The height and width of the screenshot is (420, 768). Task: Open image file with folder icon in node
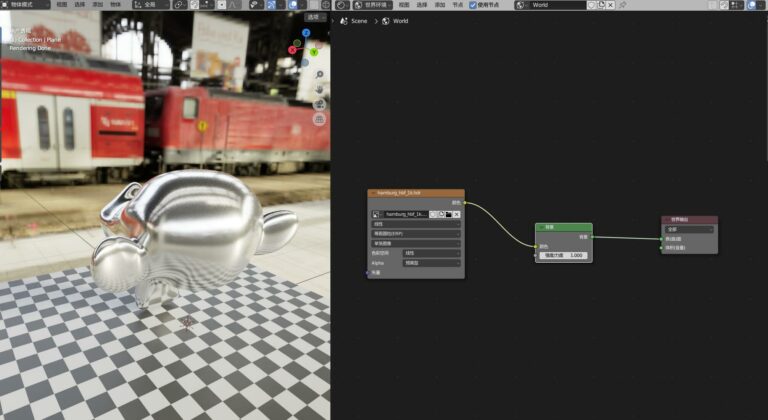pyautogui.click(x=449, y=214)
